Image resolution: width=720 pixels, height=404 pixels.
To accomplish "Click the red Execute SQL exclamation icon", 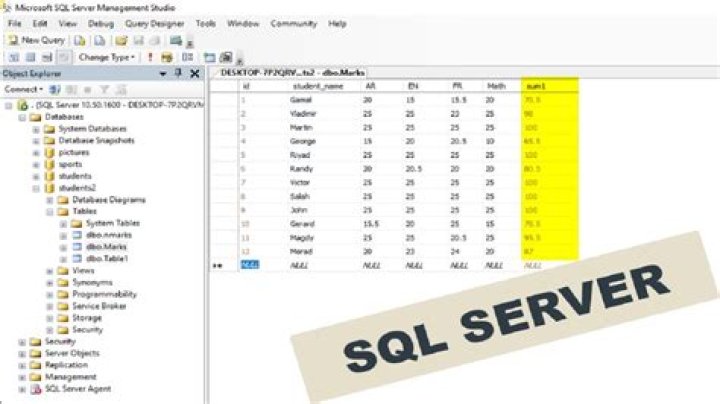I will pyautogui.click(x=150, y=57).
